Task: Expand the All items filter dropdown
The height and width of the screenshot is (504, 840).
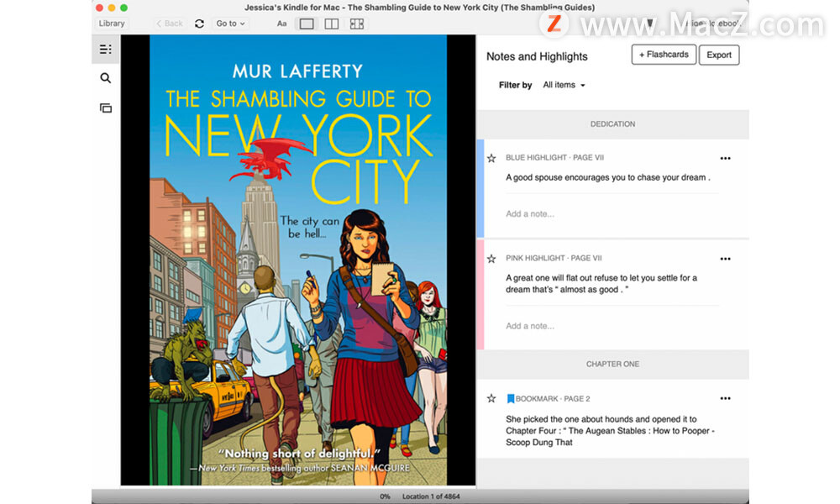Action: (564, 85)
